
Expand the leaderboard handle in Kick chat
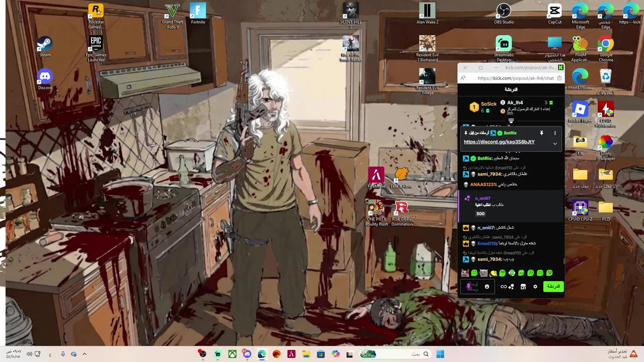[x=511, y=121]
